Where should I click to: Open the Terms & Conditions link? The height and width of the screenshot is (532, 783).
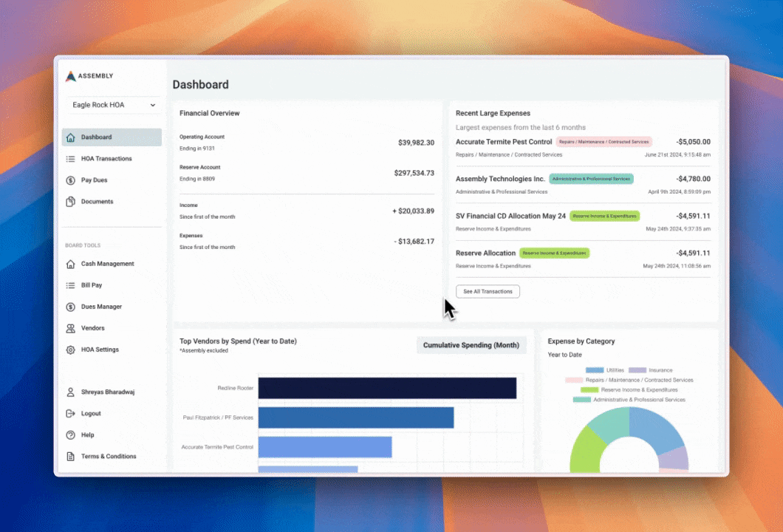click(109, 457)
